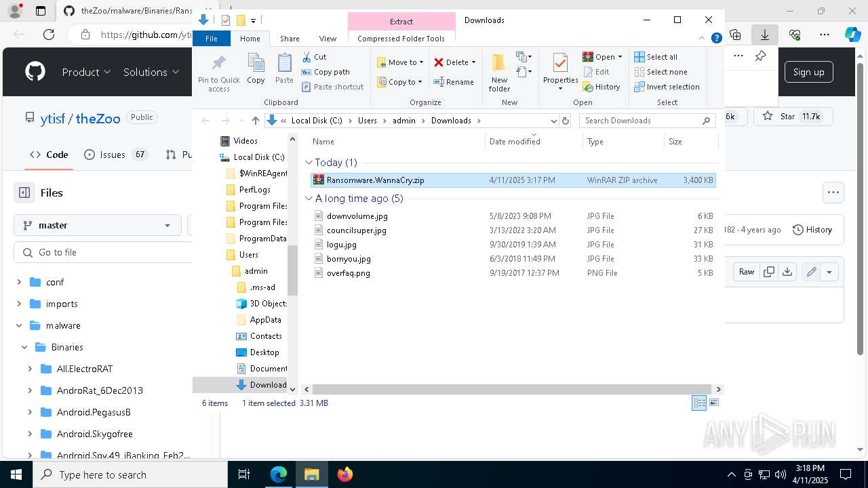Click Firefox icon in taskbar
The width and height of the screenshot is (868, 488).
pyautogui.click(x=345, y=474)
